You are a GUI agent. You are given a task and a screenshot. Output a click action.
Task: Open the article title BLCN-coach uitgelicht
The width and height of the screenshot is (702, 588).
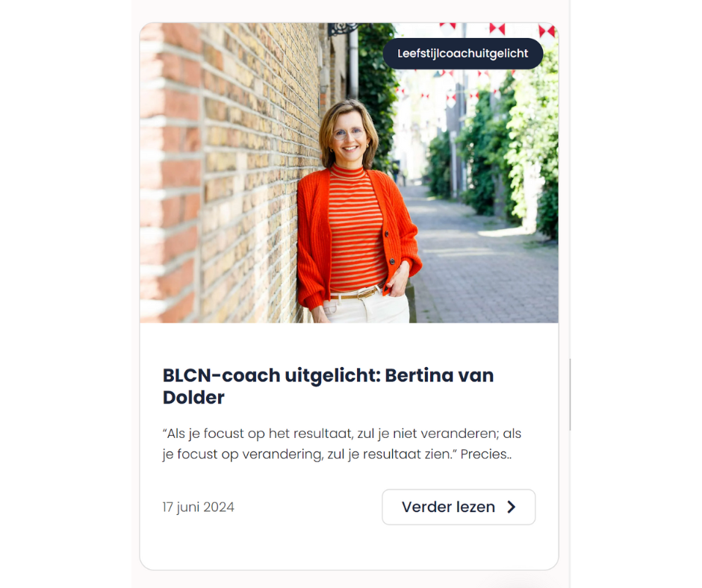click(328, 387)
